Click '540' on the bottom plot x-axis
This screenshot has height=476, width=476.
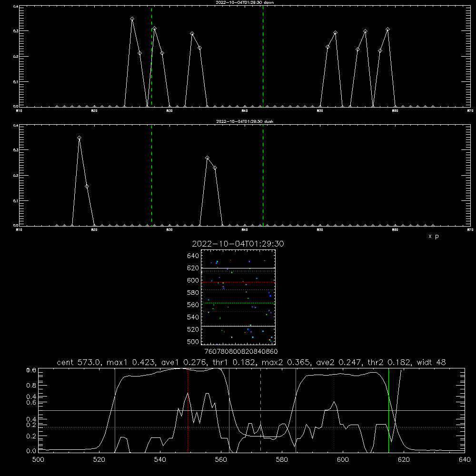(x=160, y=460)
